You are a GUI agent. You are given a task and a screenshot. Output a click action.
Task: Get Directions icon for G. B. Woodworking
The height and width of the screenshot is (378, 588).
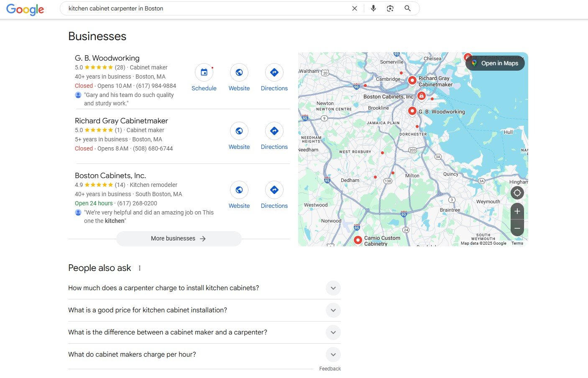click(274, 72)
